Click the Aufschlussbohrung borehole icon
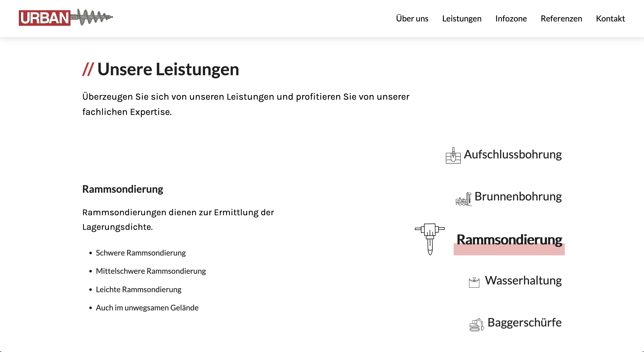The width and height of the screenshot is (644, 352). pyautogui.click(x=453, y=155)
